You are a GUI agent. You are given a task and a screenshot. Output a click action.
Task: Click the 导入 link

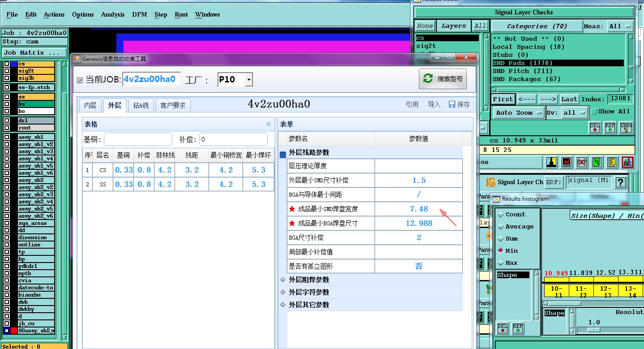click(434, 104)
